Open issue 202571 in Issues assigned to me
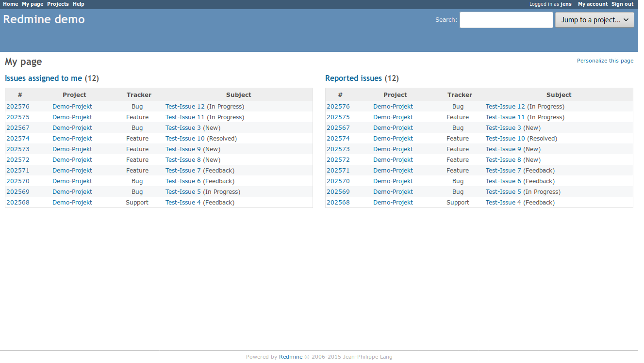 (18, 171)
